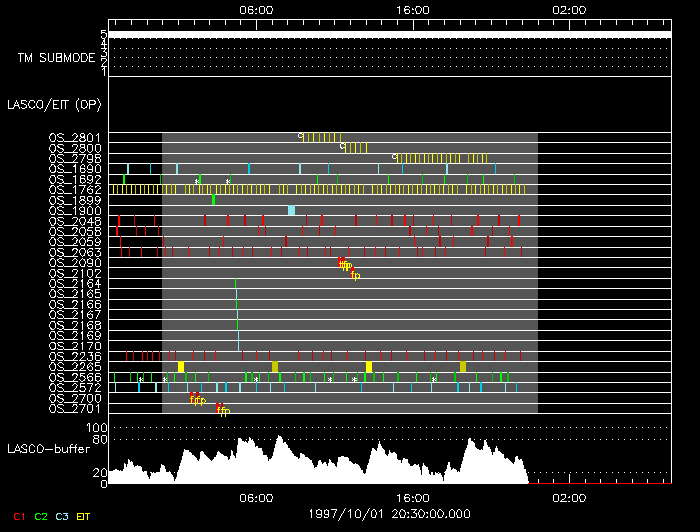Click the green C2 legend label
The height and width of the screenshot is (532, 700).
tap(41, 516)
